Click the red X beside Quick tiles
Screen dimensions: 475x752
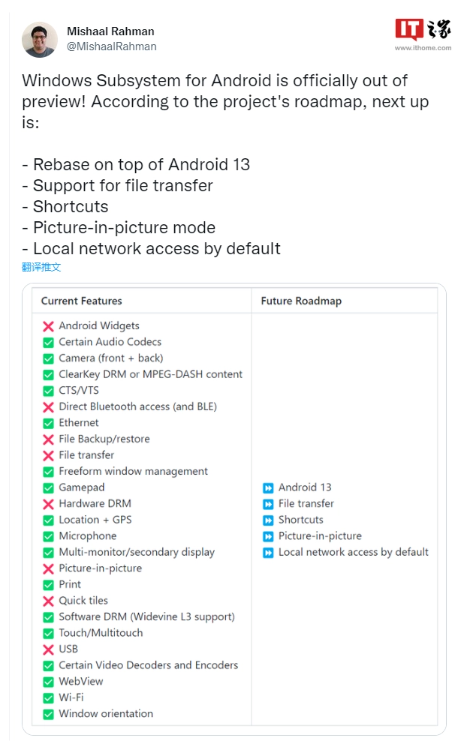[x=48, y=601]
